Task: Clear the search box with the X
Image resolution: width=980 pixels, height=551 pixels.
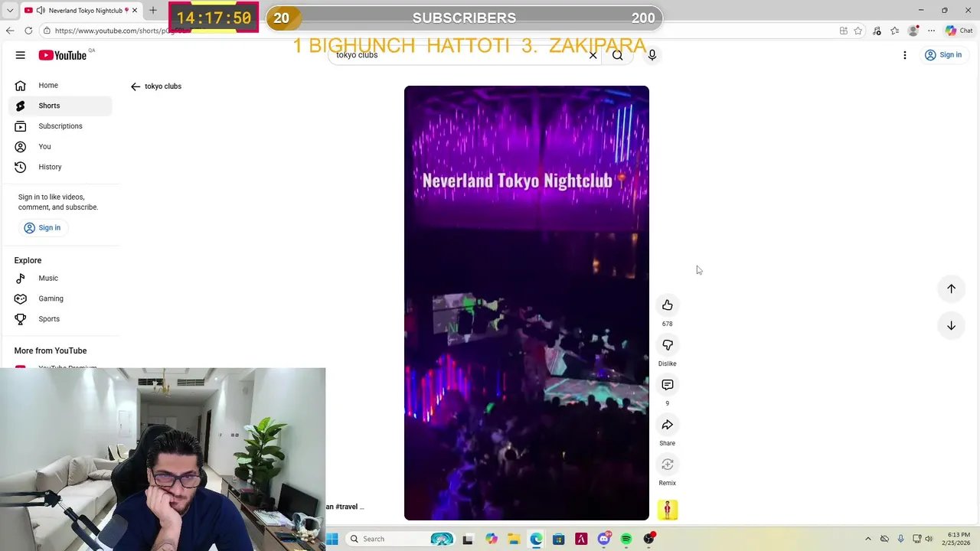Action: [x=593, y=55]
